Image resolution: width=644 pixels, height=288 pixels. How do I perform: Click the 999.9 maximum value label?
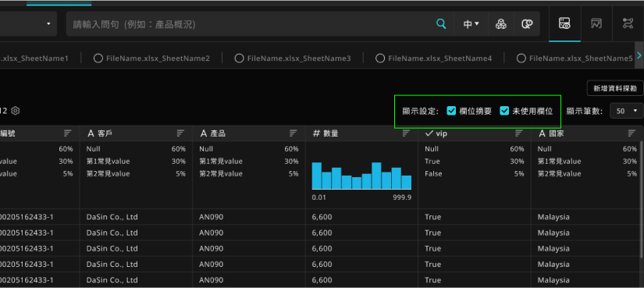[402, 197]
